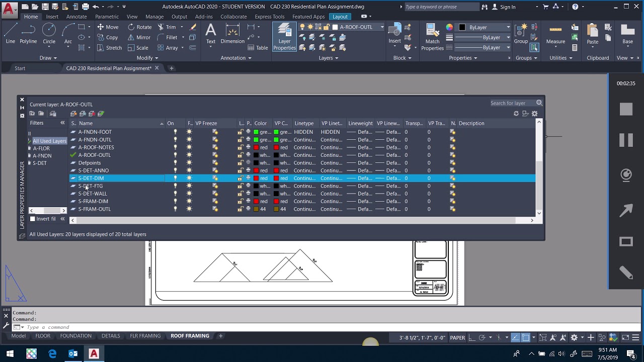Click green color swatch of A-FNDN-FOOT

[x=256, y=132]
